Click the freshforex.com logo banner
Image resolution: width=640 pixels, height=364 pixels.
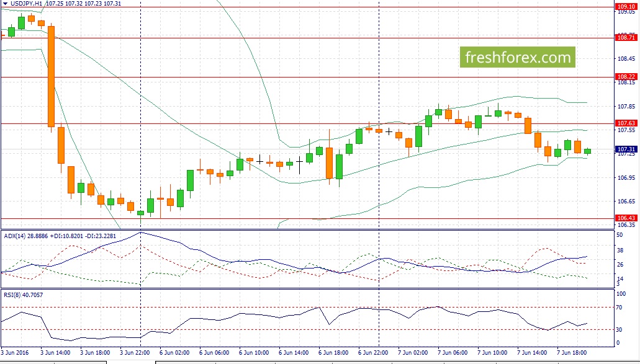pyautogui.click(x=517, y=57)
